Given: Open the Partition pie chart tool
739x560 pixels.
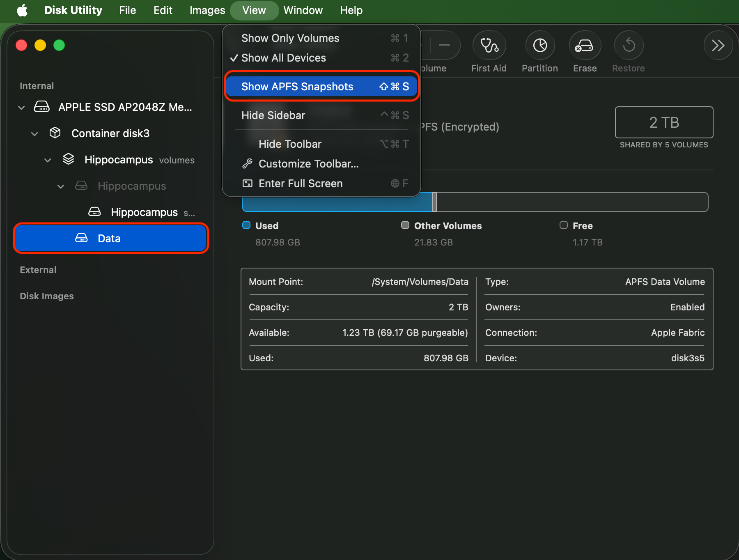Looking at the screenshot, I should tap(540, 46).
